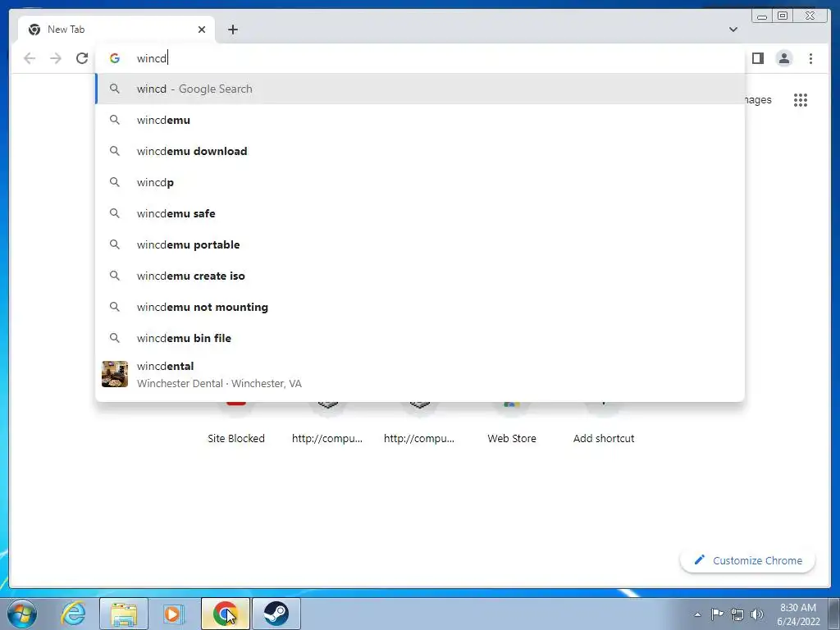The width and height of the screenshot is (840, 630).
Task: Select the 'wincdemu bin file' suggestion
Action: [420, 338]
